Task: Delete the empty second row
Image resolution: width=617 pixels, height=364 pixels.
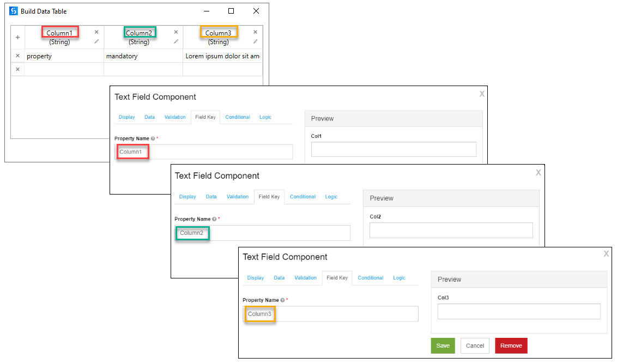Action: pyautogui.click(x=17, y=69)
